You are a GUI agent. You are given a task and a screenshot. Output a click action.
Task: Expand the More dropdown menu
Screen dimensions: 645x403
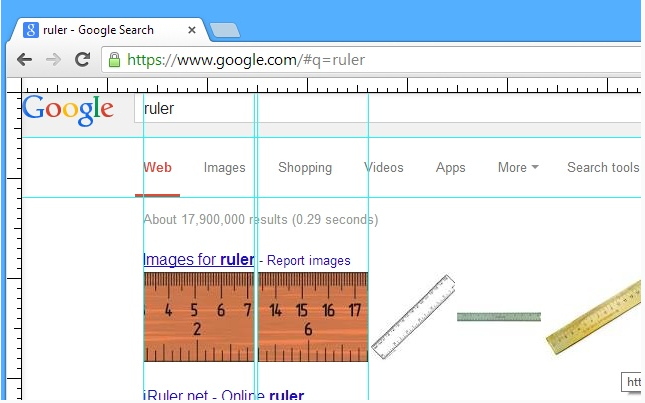pyautogui.click(x=518, y=167)
